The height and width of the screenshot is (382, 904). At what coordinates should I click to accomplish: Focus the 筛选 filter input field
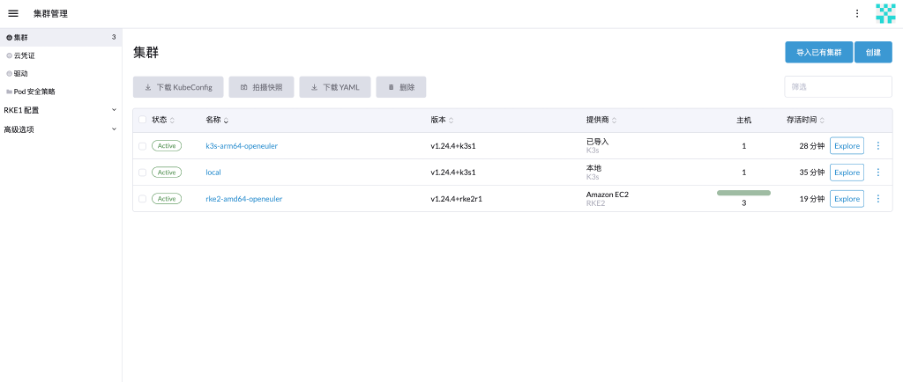[x=838, y=87]
